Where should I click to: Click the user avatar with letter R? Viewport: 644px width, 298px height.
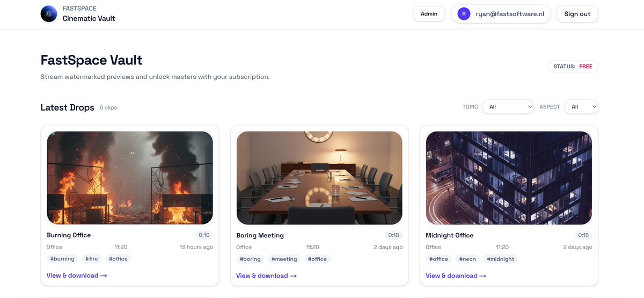[464, 14]
